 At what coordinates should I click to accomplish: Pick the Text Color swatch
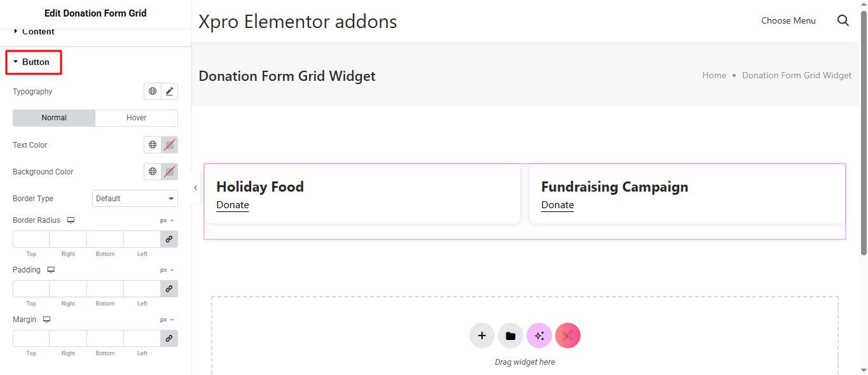(169, 145)
